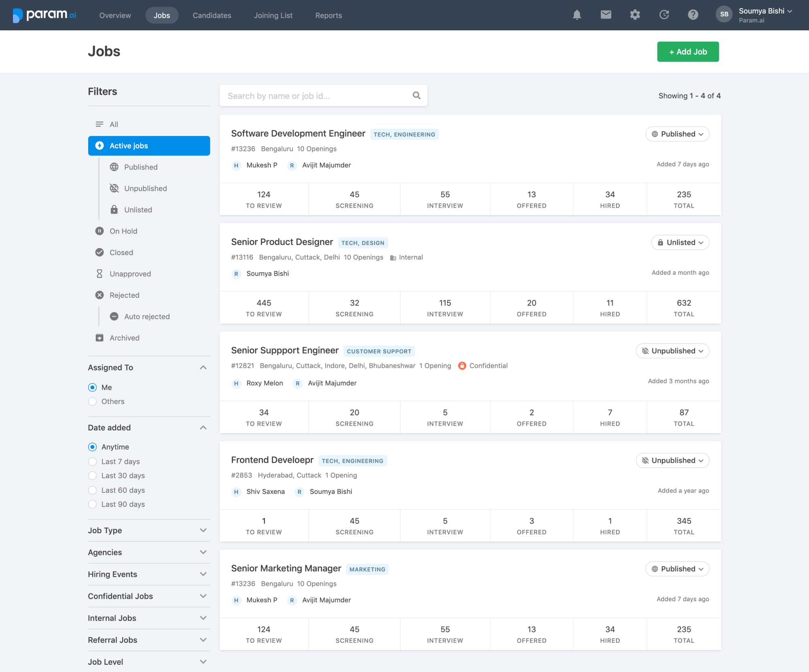The image size is (809, 672).
Task: Select the Others radio under Assigned To
Action: (93, 402)
